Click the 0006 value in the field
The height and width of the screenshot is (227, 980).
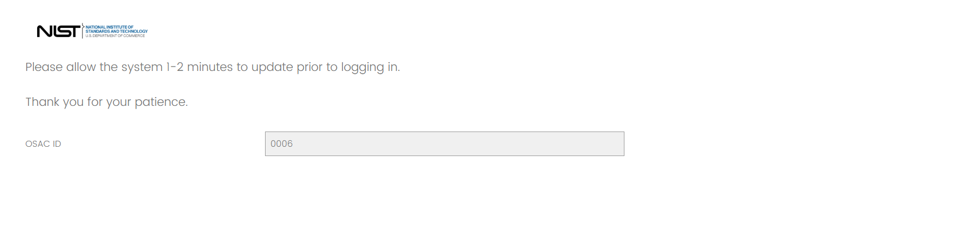click(281, 144)
